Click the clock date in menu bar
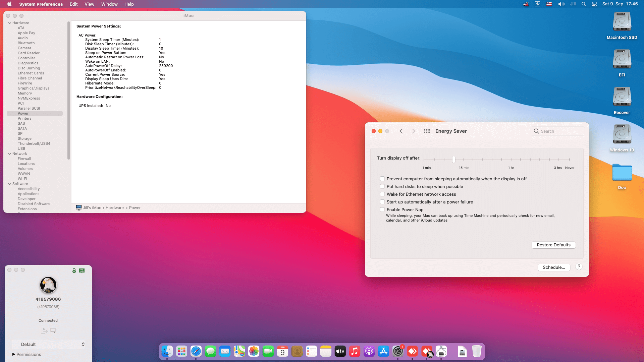The image size is (644, 362). click(x=620, y=4)
